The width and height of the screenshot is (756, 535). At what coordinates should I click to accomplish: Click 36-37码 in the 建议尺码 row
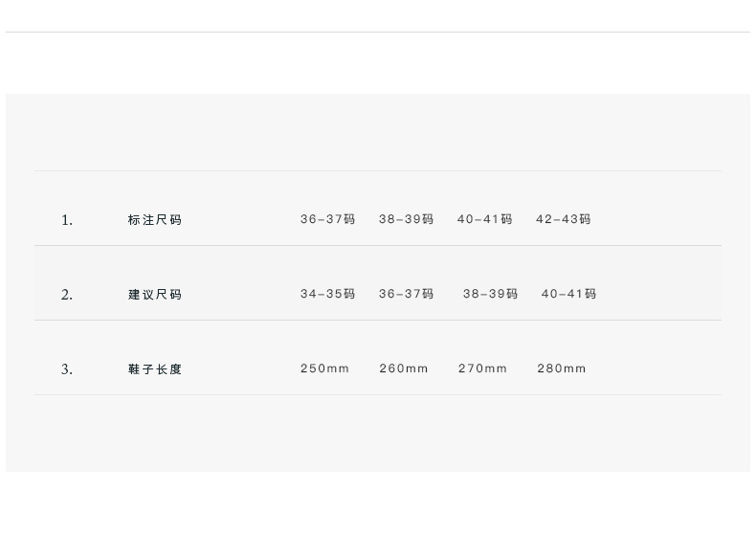406,294
